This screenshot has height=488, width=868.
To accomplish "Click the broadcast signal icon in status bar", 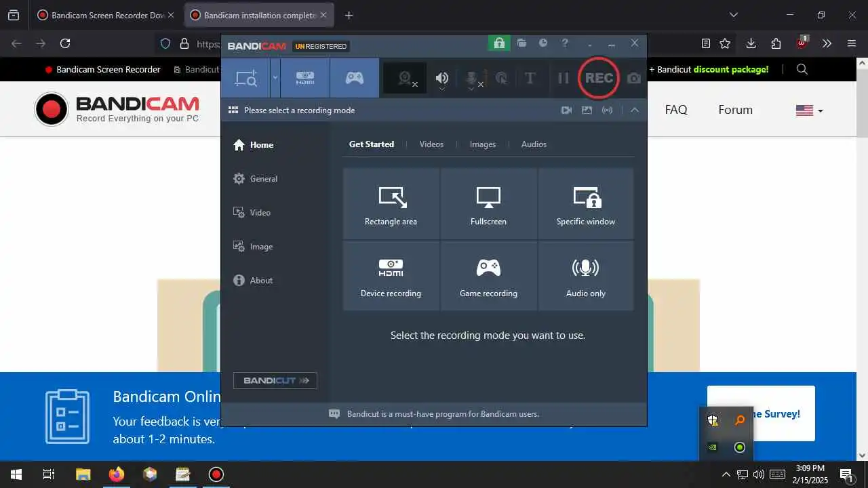I will 608,110.
